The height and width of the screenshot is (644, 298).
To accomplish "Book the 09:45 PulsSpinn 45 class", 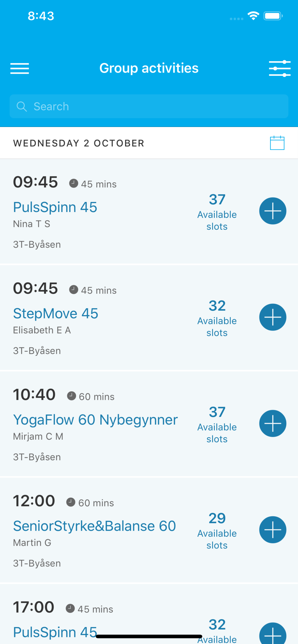I will (273, 211).
